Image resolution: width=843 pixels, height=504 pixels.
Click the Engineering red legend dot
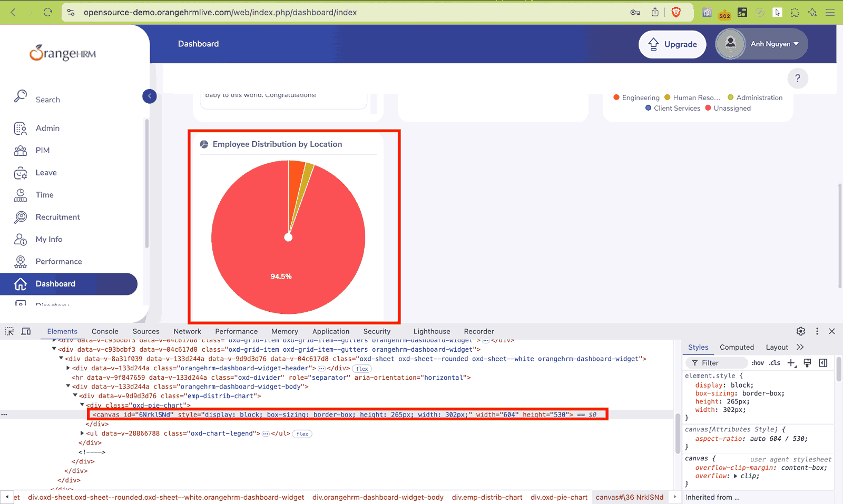(617, 97)
